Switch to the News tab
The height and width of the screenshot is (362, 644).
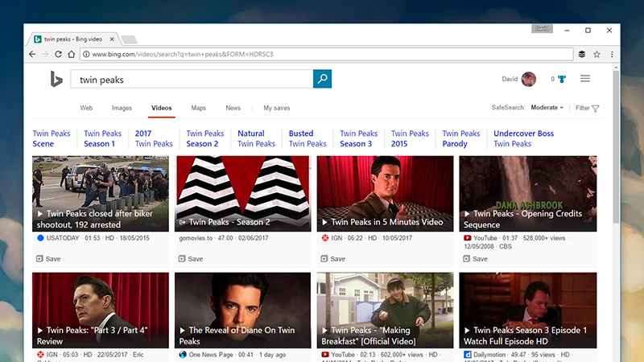(233, 108)
